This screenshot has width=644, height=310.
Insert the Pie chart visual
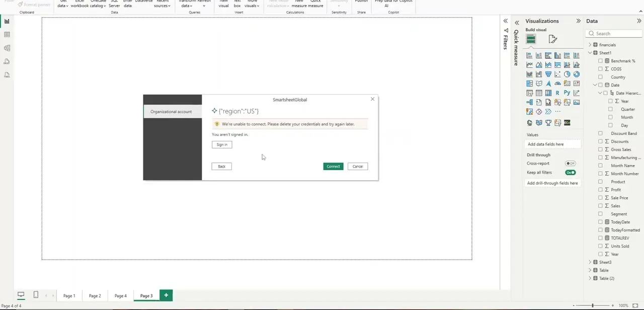567,74
